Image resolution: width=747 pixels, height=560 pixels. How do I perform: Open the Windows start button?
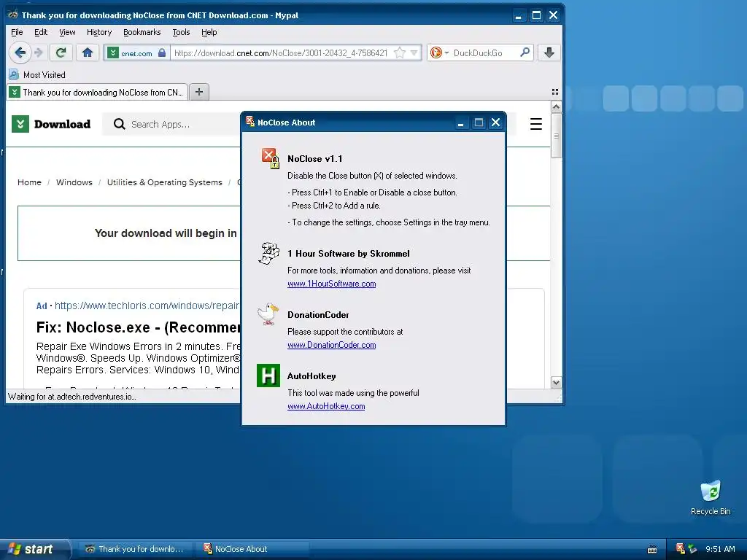click(x=35, y=549)
